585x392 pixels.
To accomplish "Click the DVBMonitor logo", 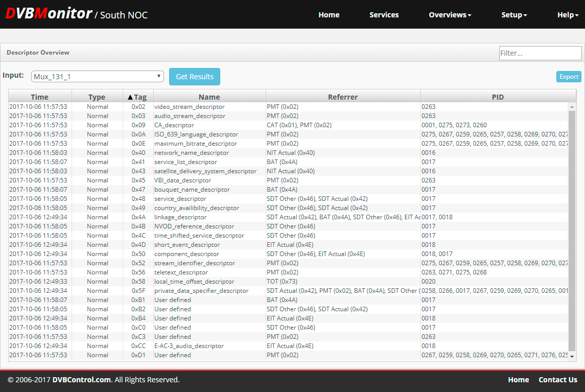I will pyautogui.click(x=49, y=14).
